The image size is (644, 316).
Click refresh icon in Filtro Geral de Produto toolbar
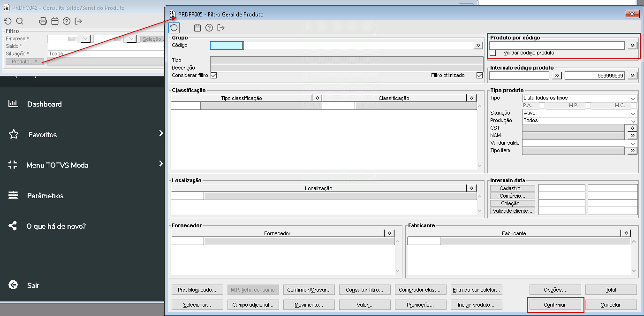174,28
